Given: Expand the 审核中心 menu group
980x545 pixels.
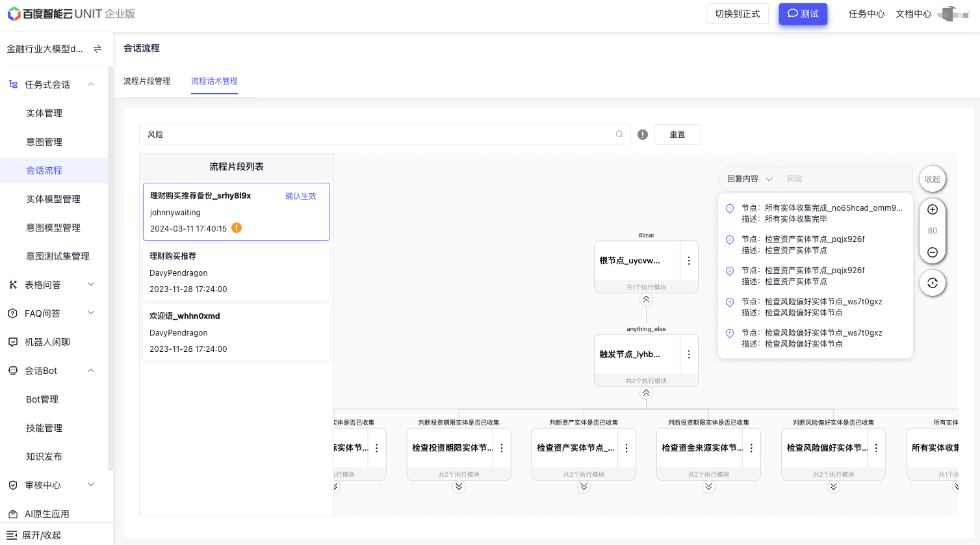Looking at the screenshot, I should click(91, 485).
